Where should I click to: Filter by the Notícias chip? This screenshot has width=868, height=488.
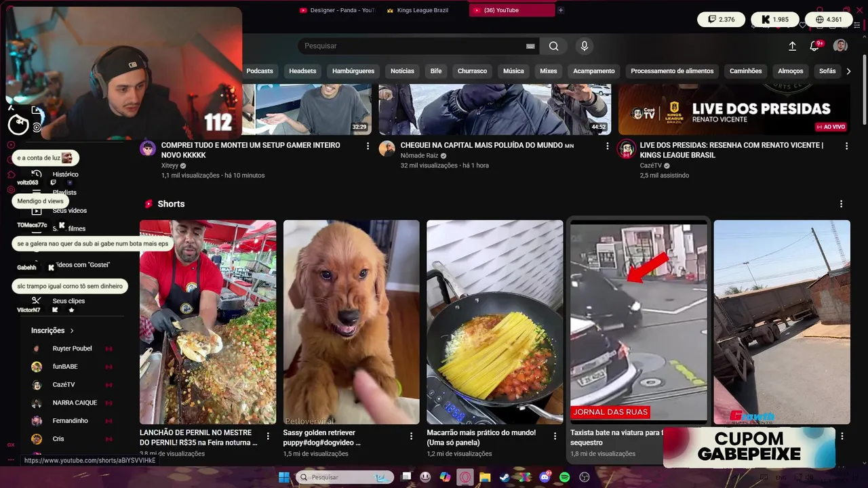(x=402, y=71)
